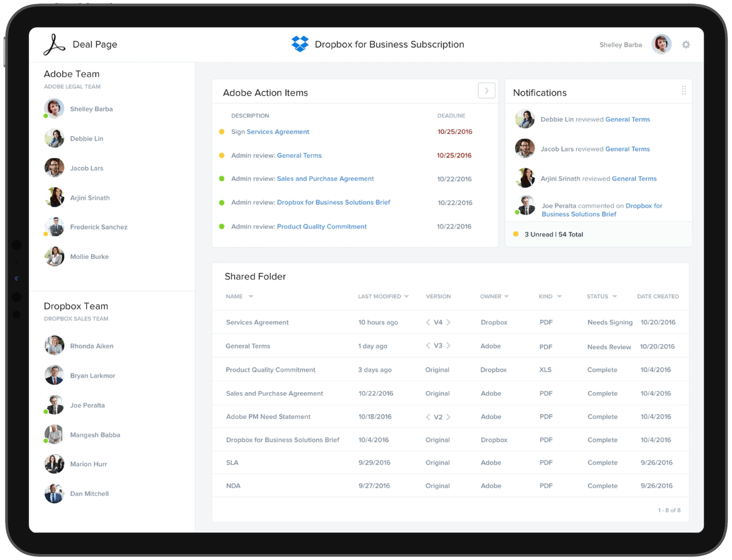This screenshot has width=732, height=560.
Task: Open Solutions Brief link in Joe Peralta notification
Action: 602,210
